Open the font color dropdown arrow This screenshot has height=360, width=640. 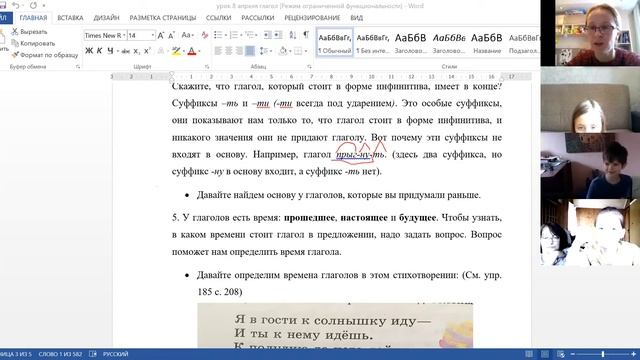(199, 51)
